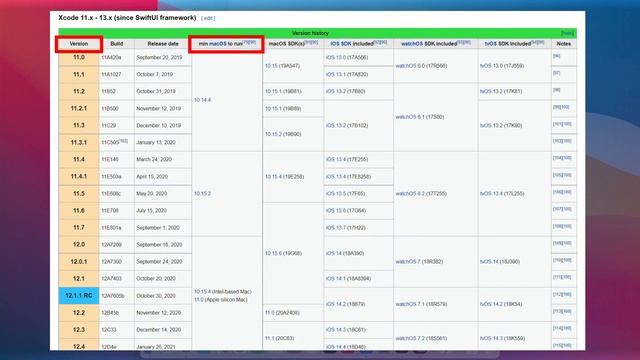Click release date October 31, 2019
Screen dimensions: 640x360
pos(156,91)
